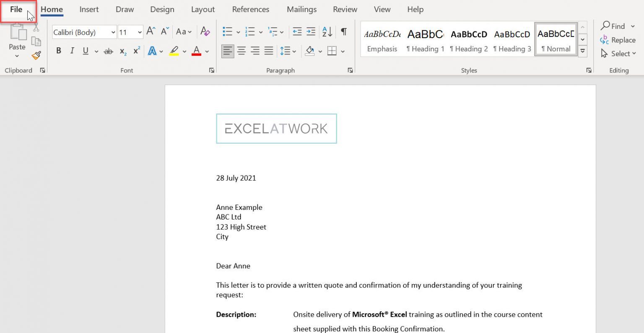The height and width of the screenshot is (333, 644).
Task: Apply the Heading 2 style
Action: pos(469,40)
